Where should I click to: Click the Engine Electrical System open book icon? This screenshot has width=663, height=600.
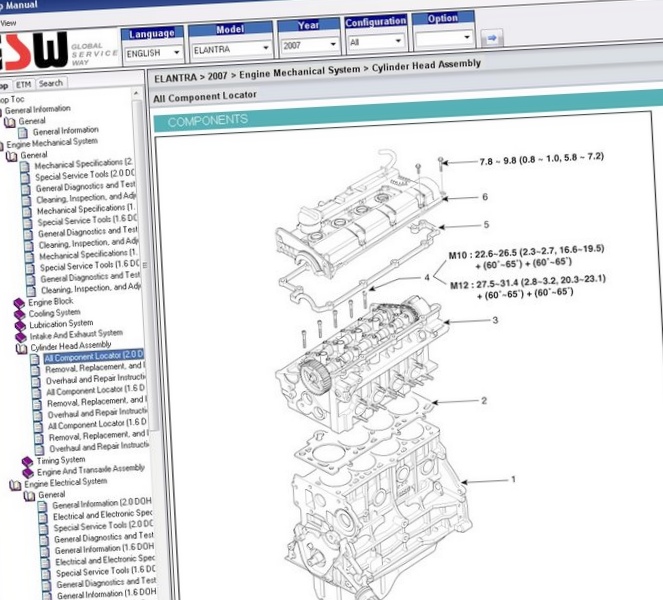pos(16,485)
